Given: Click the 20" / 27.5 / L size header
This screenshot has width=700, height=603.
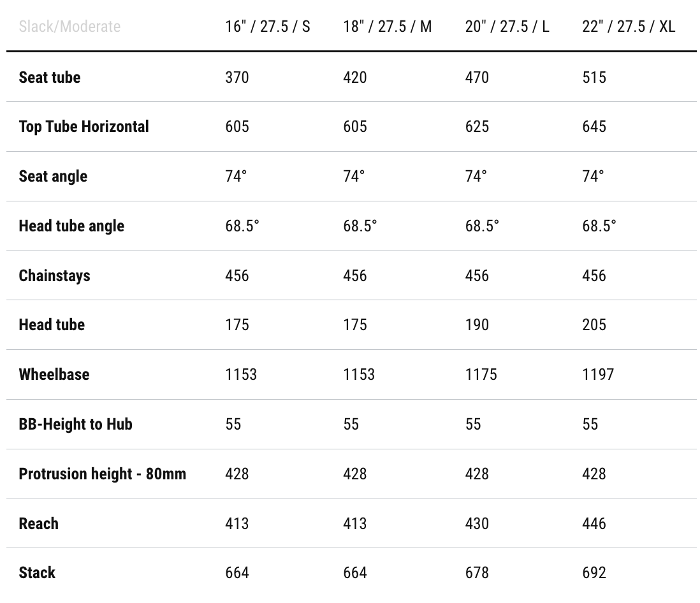Looking at the screenshot, I should 507,27.
